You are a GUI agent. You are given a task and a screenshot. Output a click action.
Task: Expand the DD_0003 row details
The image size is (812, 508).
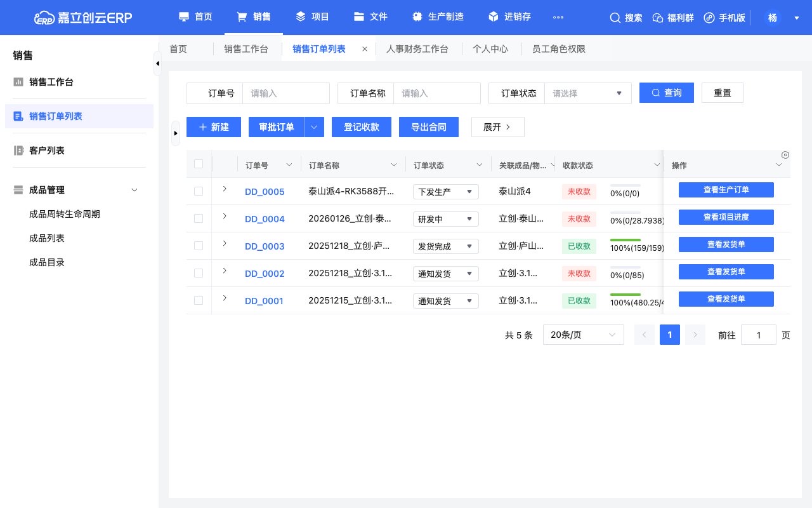pyautogui.click(x=225, y=243)
